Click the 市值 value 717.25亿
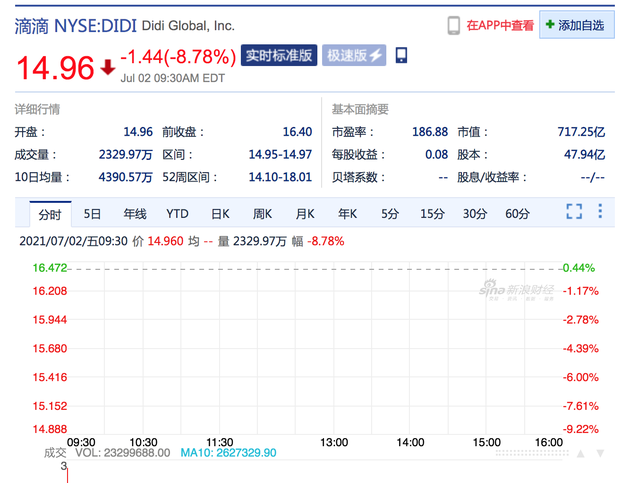 coord(581,132)
